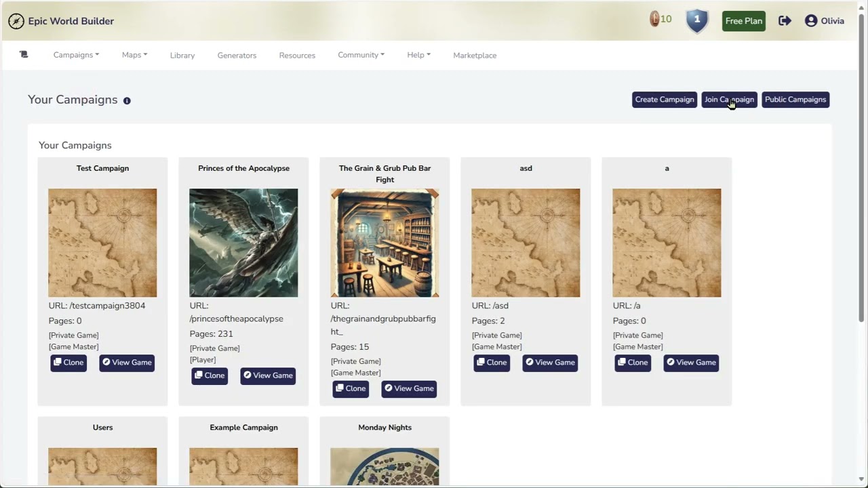
Task: Click the Epic World Builder brand name
Action: (71, 21)
